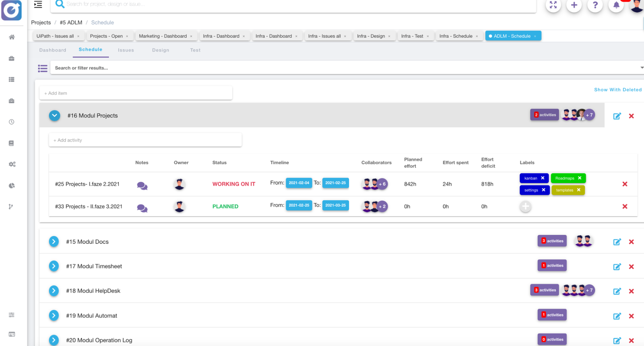This screenshot has width=644, height=346.
Task: Delete the #17 Modul Timesheet item
Action: 631,267
